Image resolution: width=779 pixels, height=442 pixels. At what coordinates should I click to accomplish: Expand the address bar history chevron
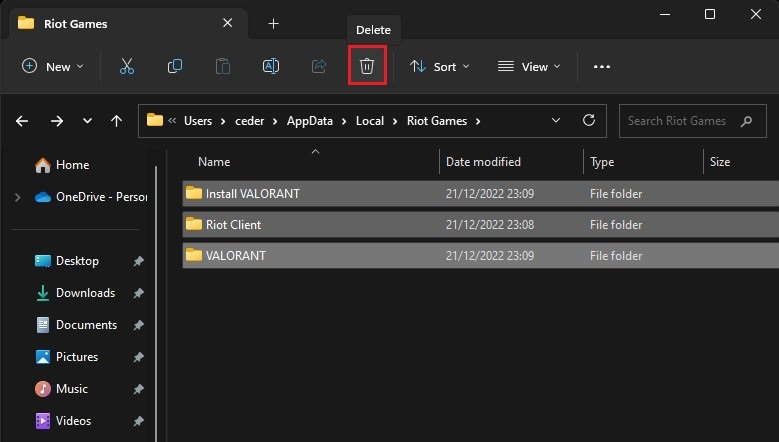pos(556,120)
